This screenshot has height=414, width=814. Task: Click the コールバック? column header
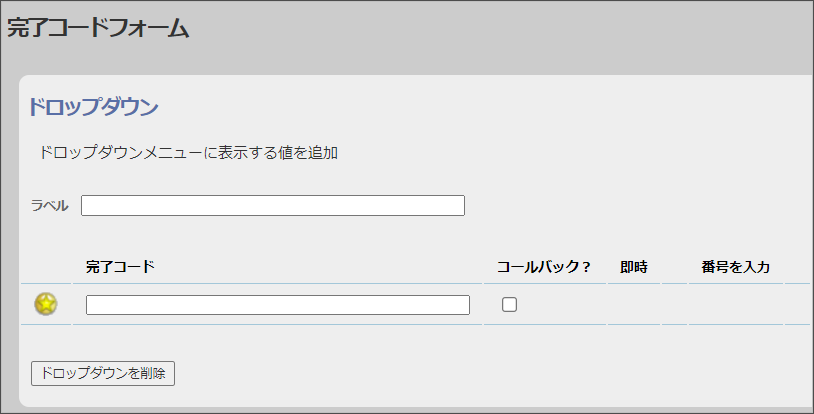(544, 267)
